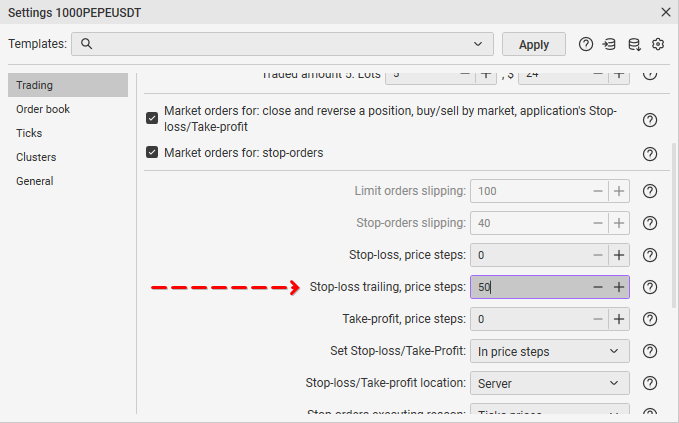
Task: Open help for Set Stop-loss/Take-Profit
Action: [650, 351]
